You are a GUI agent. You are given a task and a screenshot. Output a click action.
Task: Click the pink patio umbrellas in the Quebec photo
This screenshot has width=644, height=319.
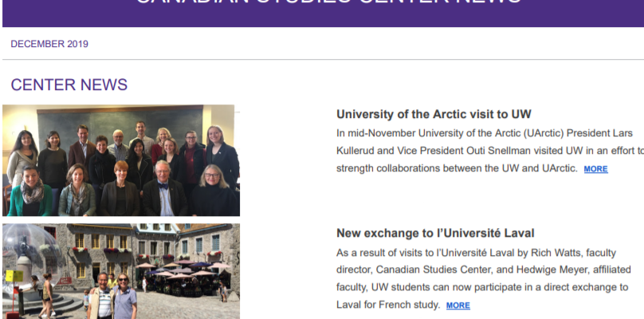[183, 270]
